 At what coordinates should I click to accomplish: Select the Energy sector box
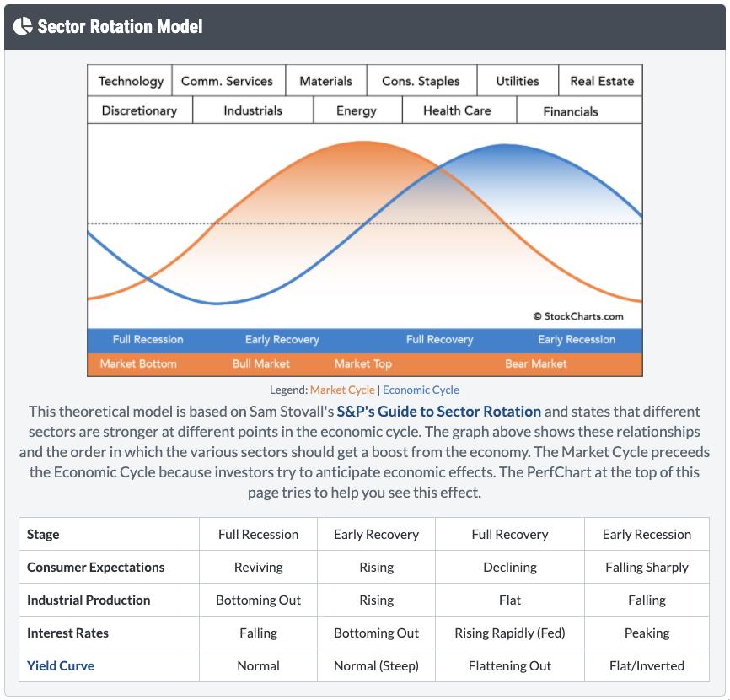click(x=357, y=110)
